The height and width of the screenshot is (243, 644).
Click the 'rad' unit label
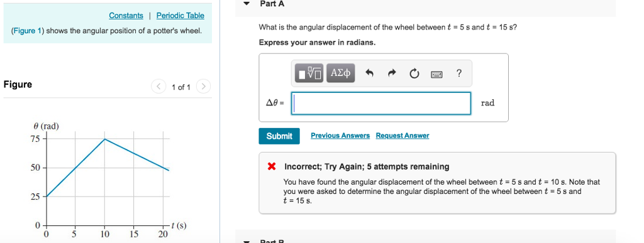point(487,103)
